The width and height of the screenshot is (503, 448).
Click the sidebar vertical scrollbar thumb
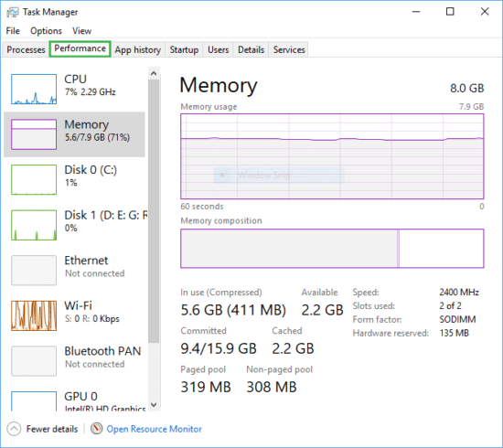[154, 211]
